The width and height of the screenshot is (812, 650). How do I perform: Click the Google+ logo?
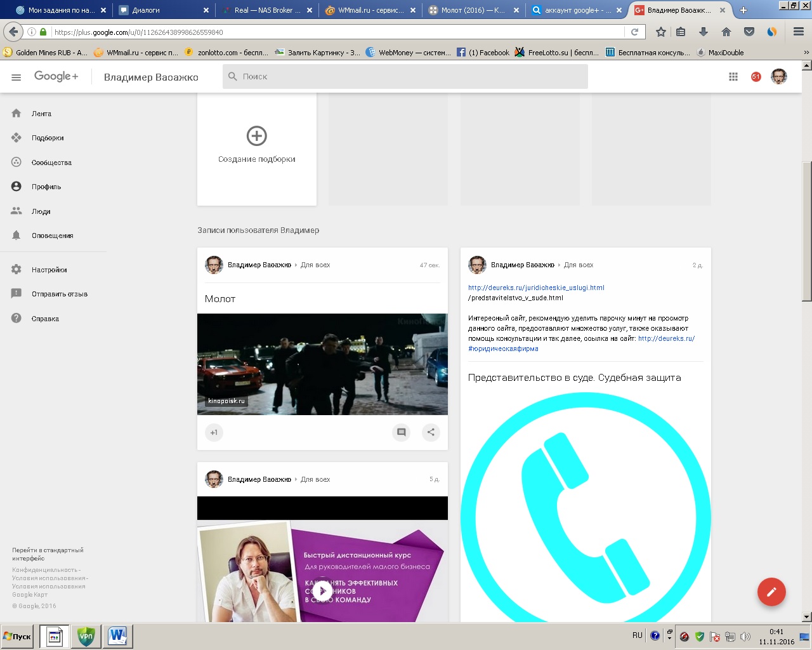click(56, 76)
